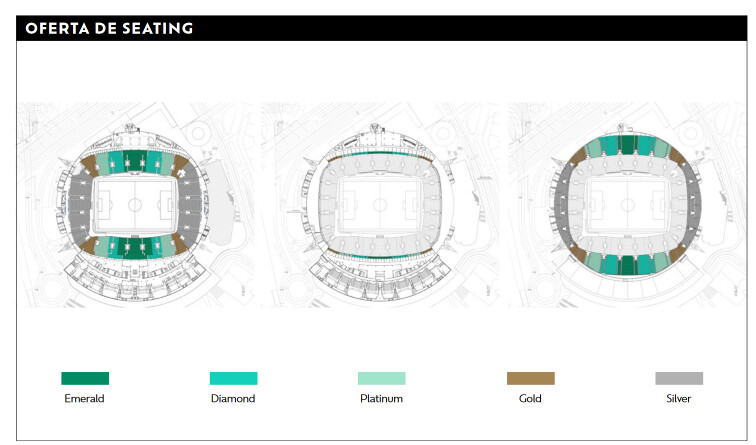Click the OFERTA DE SEATING header title
This screenshot has height=445, width=756.
pos(109,28)
